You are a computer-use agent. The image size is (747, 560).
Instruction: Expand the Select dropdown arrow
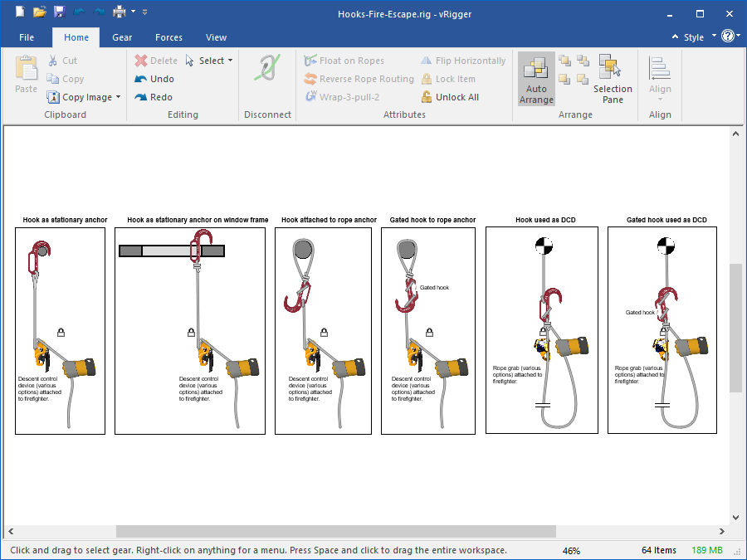click(x=230, y=61)
